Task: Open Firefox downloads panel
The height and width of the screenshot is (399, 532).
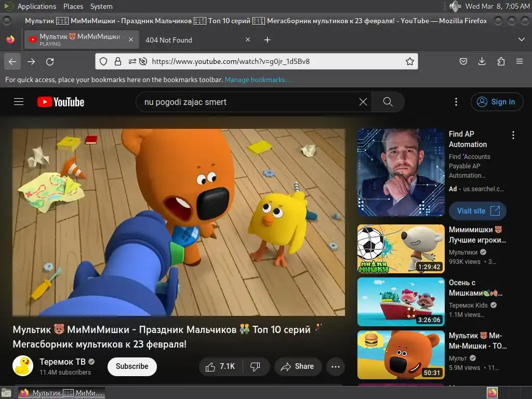Action: (482, 61)
